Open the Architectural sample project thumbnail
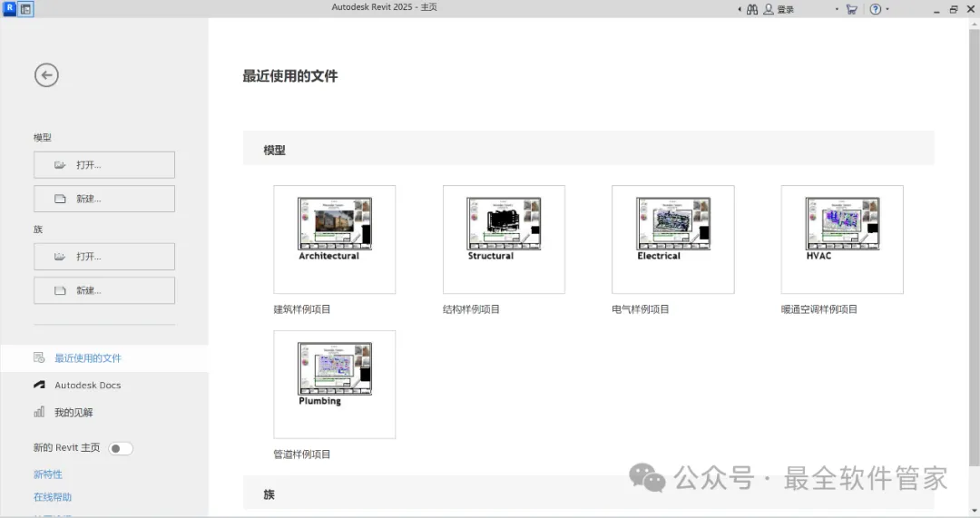The height and width of the screenshot is (518, 980). click(334, 239)
